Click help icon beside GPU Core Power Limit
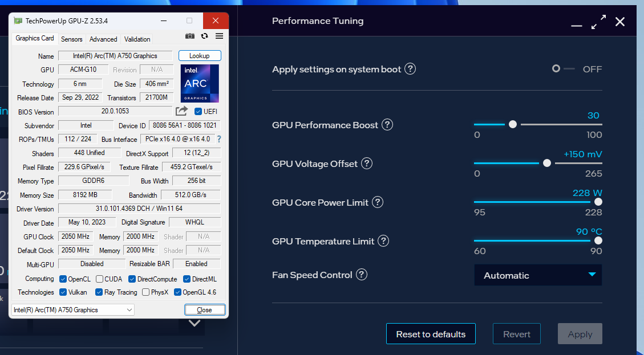This screenshot has height=355, width=644. pos(377,202)
